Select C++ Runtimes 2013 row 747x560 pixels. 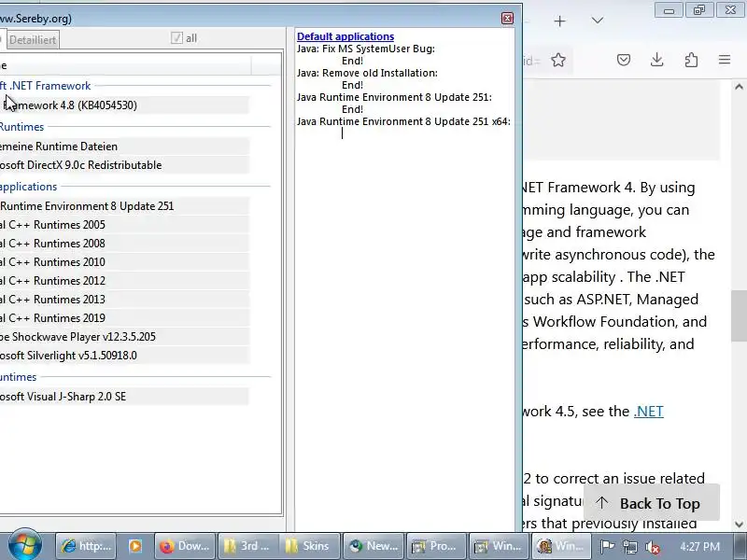[124, 300]
